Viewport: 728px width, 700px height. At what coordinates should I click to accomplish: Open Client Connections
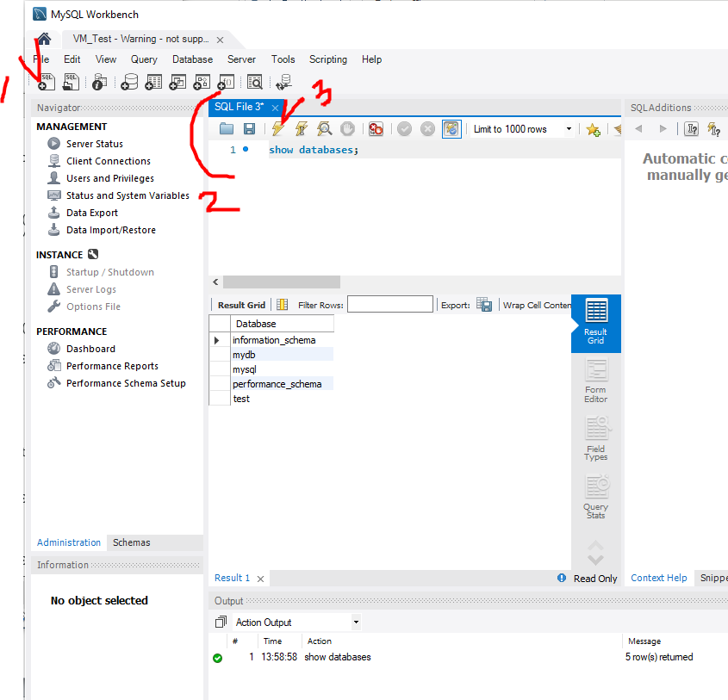tap(109, 161)
